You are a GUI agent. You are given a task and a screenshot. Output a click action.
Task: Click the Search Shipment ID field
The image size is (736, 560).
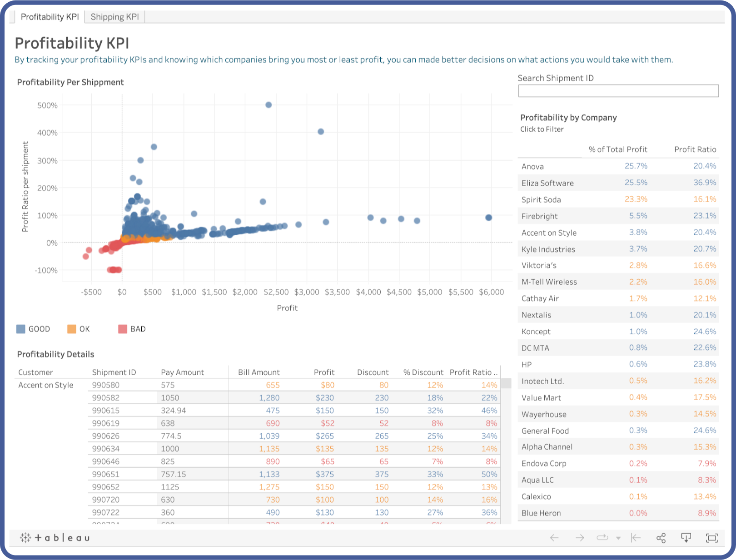[618, 90]
